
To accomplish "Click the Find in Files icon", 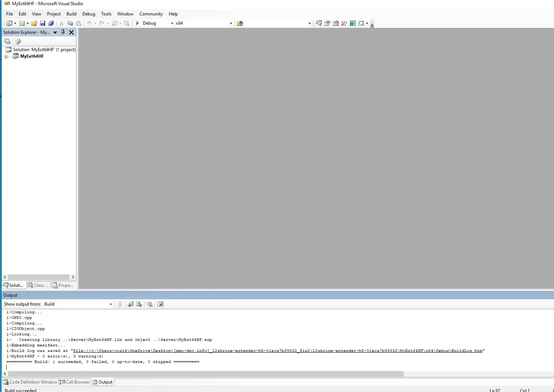I will point(240,23).
